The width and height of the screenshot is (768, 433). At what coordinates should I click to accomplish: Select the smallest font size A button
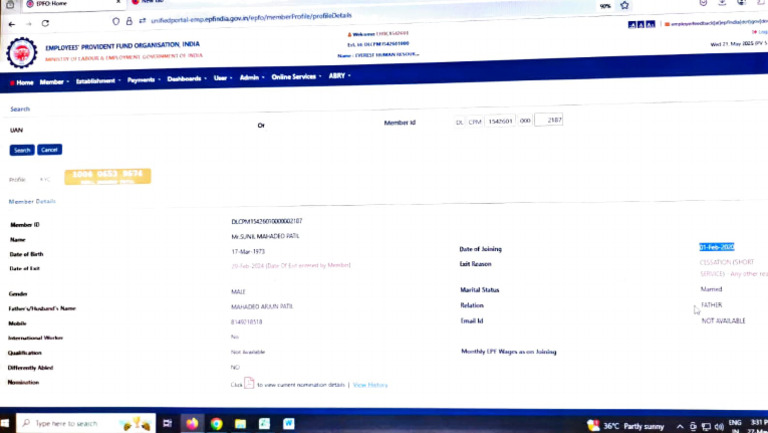point(632,24)
